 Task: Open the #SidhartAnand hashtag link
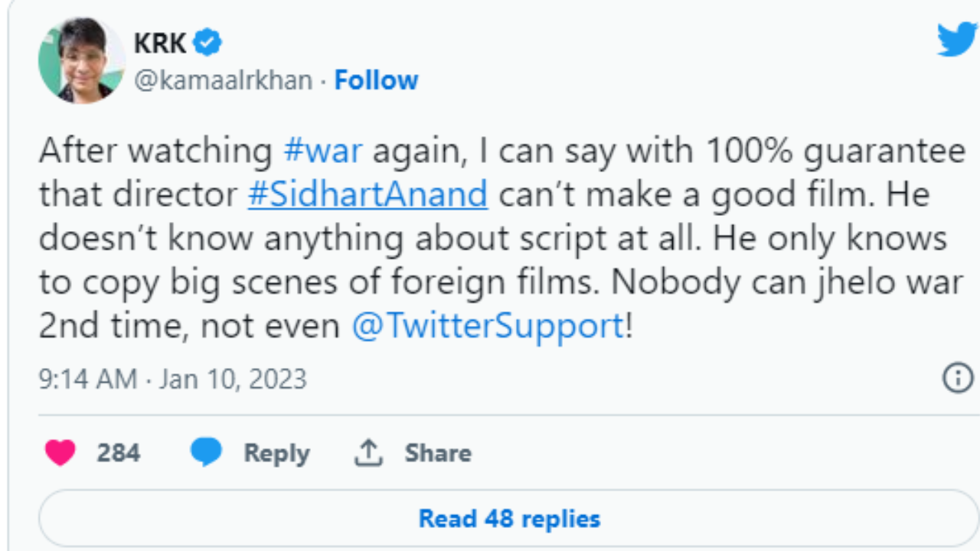pos(367,194)
